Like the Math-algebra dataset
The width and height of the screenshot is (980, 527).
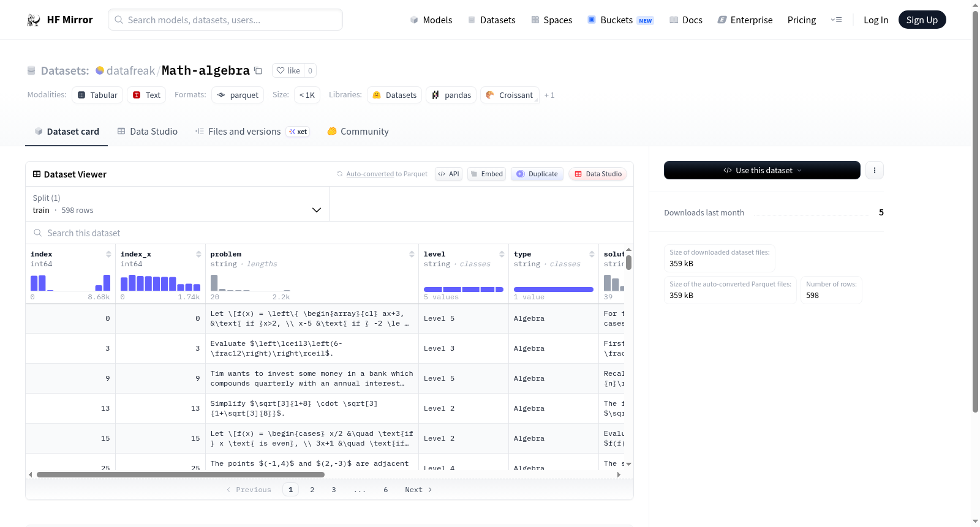(x=288, y=70)
